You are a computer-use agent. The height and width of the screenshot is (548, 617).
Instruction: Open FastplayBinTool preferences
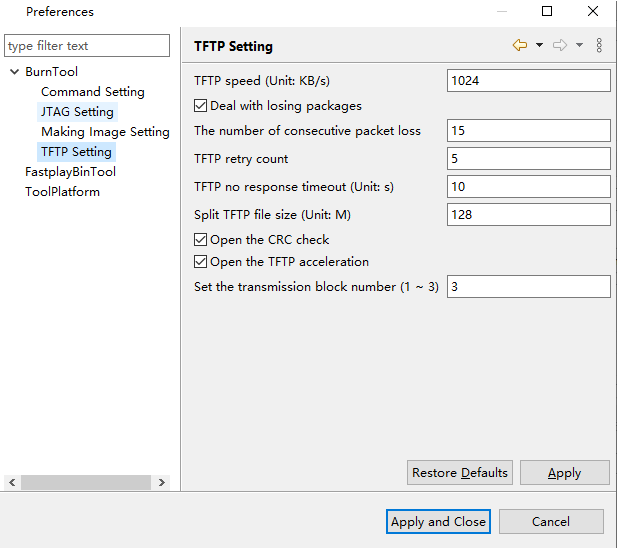pos(70,172)
